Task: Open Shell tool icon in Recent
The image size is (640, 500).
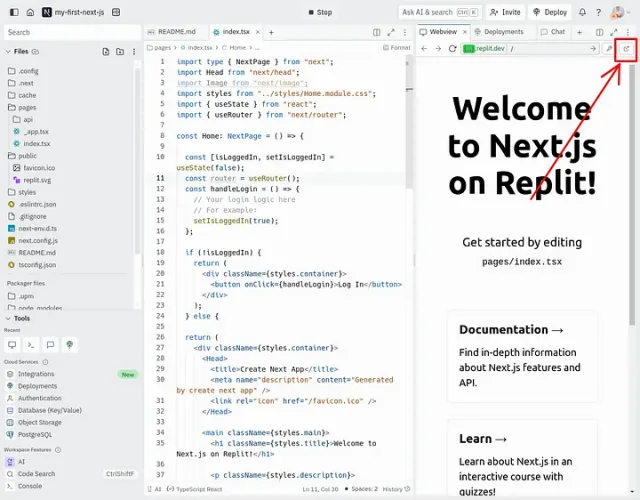Action: [x=31, y=345]
